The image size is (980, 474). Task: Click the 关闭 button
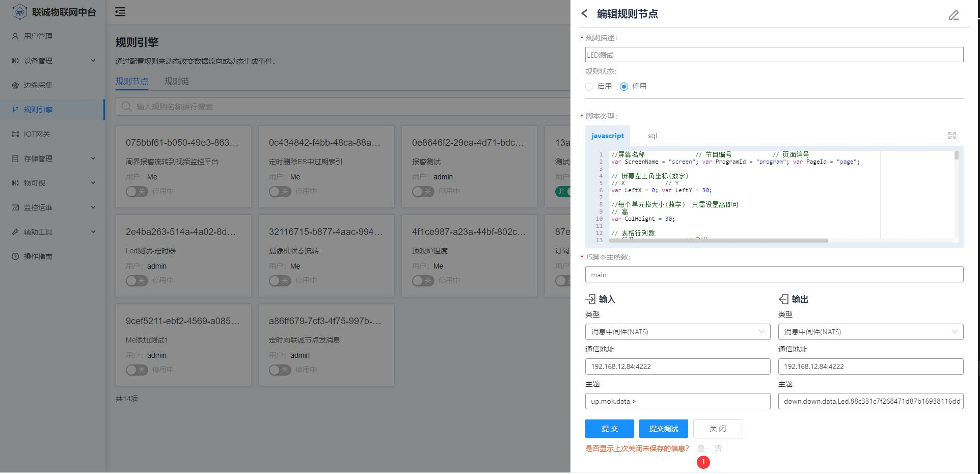[x=718, y=429]
